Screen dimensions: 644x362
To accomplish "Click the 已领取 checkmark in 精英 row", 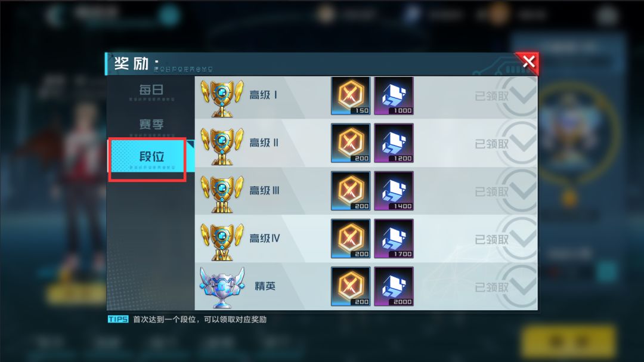I will pyautogui.click(x=506, y=287).
